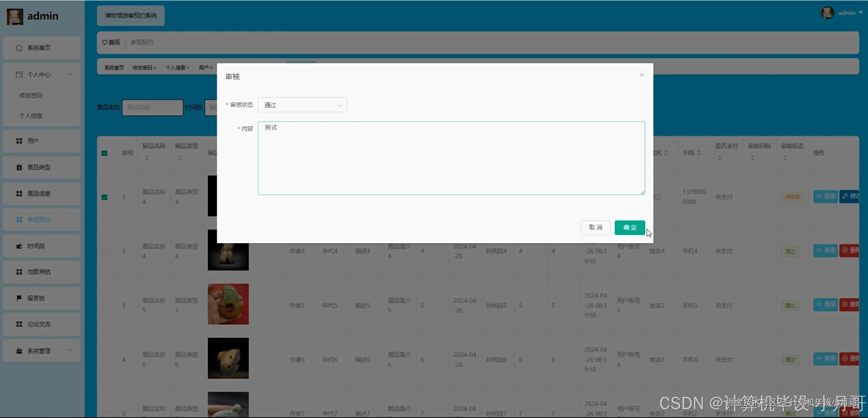Open the 论坛交流 menu item
This screenshot has width=868, height=418.
[x=39, y=324]
